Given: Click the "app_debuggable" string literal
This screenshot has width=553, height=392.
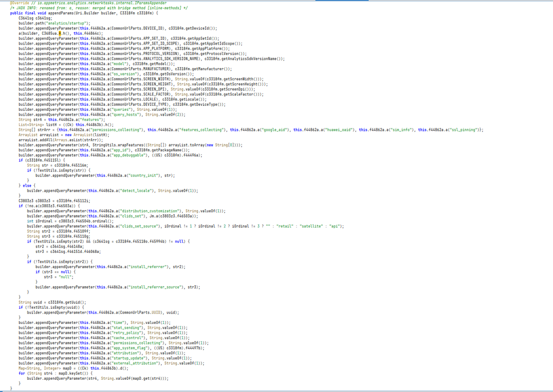Looking at the screenshot, I should click(x=128, y=155).
